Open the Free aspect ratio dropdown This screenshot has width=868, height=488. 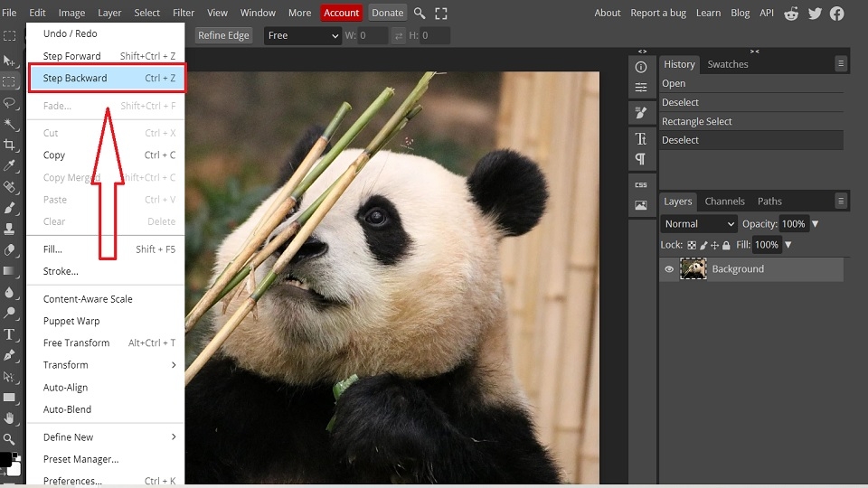click(x=302, y=35)
